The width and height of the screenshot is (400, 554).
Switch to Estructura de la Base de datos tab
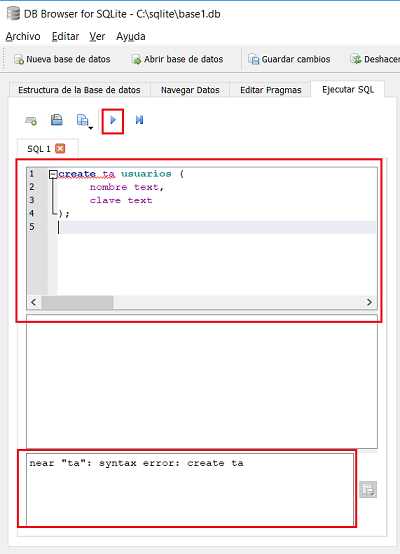(79, 90)
